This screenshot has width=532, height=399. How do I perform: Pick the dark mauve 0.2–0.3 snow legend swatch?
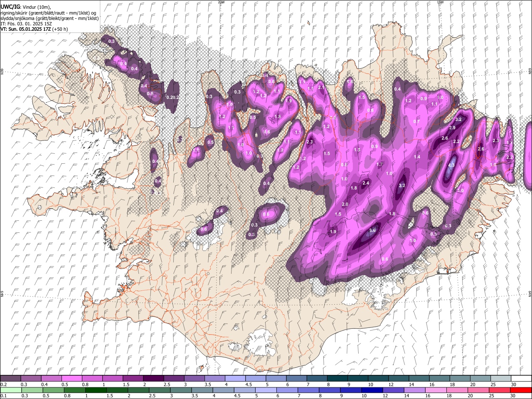click(10, 379)
